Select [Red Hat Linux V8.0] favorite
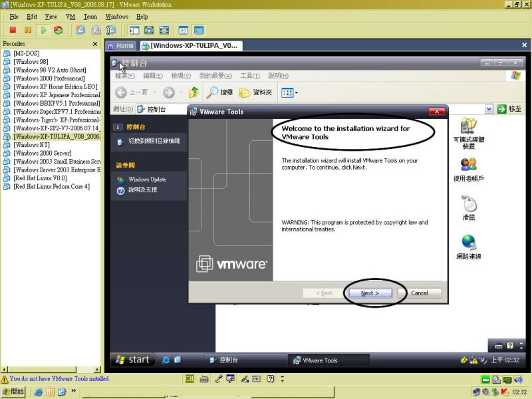532x399 pixels. pos(40,178)
